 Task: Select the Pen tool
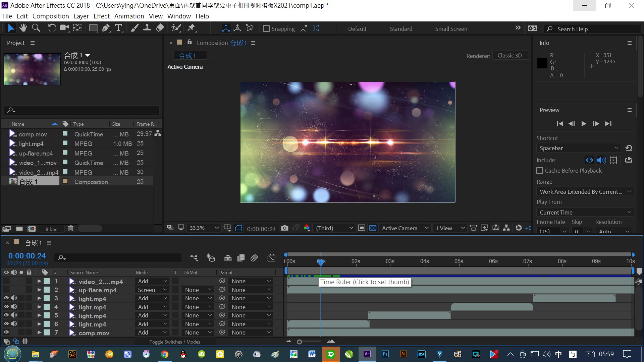click(106, 28)
